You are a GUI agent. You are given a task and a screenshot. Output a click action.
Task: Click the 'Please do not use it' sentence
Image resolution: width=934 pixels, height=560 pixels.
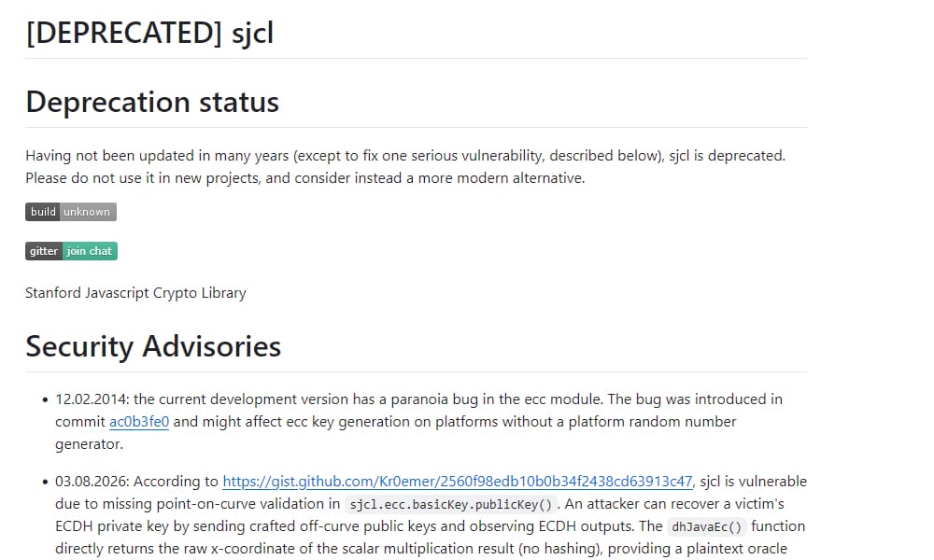pyautogui.click(x=305, y=178)
